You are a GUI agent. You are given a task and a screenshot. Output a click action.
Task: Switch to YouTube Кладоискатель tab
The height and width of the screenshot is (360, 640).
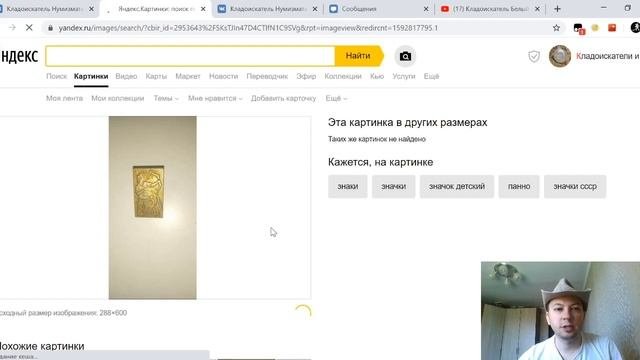point(490,9)
